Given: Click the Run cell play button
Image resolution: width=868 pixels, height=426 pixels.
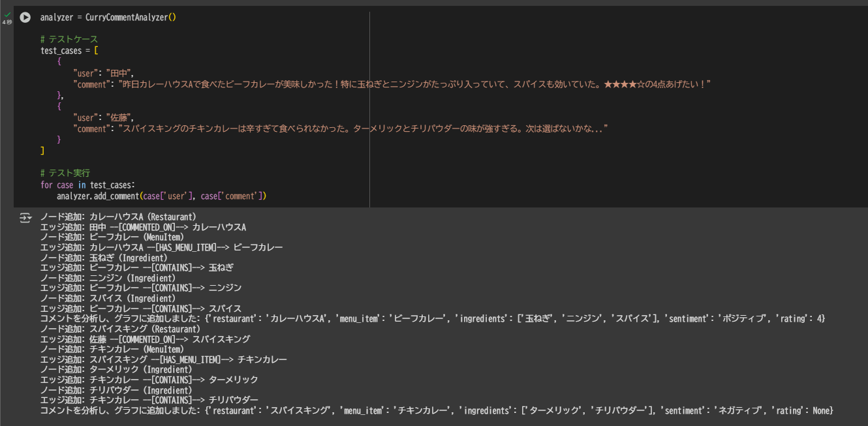Looking at the screenshot, I should coord(25,18).
